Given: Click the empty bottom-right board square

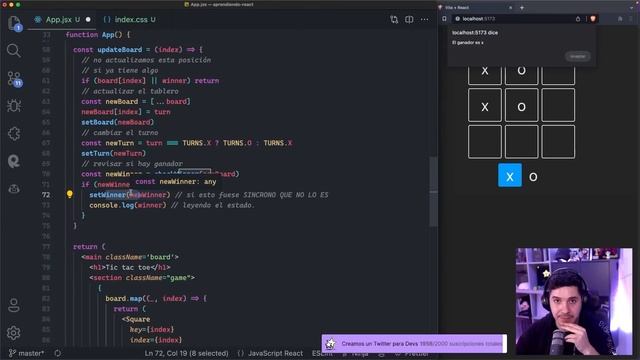Looking at the screenshot, I should pos(558,142).
